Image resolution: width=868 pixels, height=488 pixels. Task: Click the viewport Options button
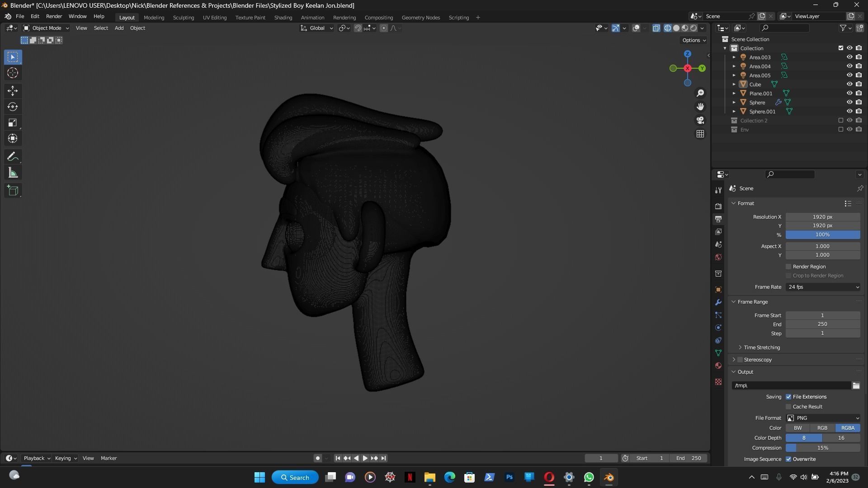point(693,40)
